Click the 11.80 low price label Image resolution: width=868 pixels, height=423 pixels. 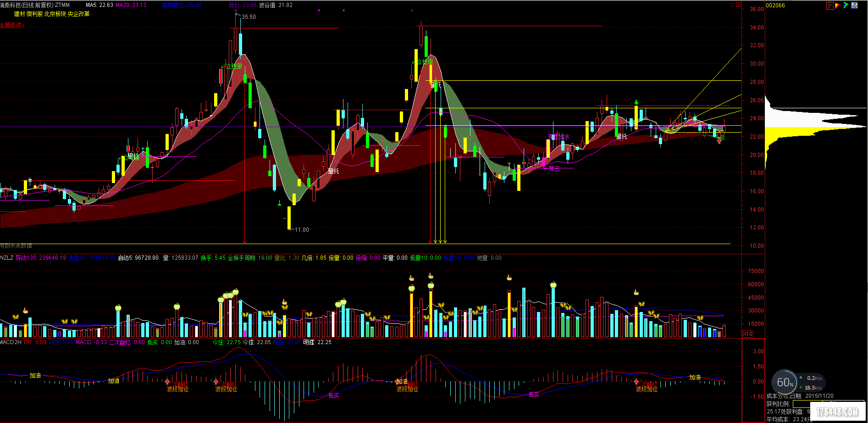[302, 230]
